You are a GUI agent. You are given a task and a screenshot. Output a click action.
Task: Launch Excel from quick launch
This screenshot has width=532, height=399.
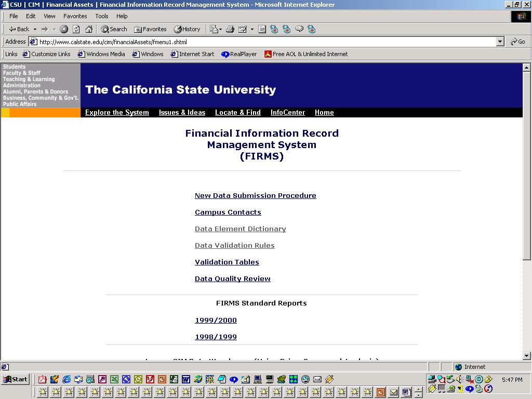114,379
